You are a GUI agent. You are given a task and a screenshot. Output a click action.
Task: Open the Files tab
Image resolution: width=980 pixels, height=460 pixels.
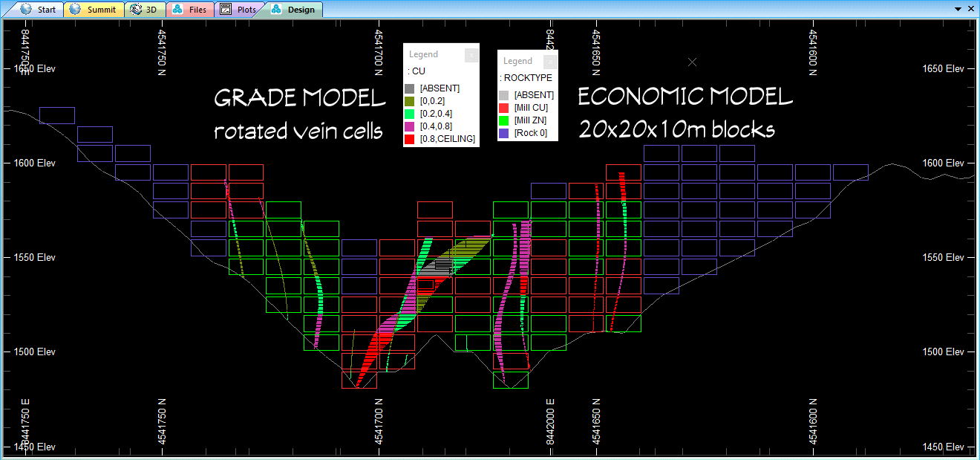pos(190,10)
